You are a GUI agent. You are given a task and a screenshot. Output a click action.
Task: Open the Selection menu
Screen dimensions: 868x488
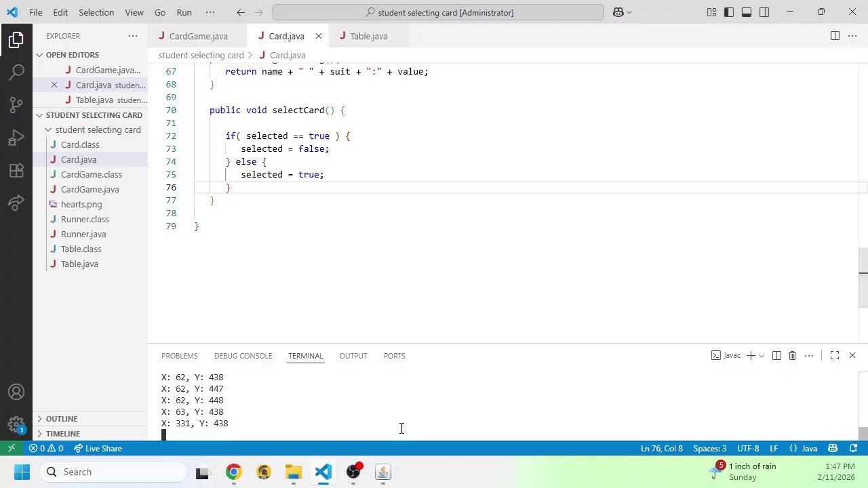[x=96, y=12]
